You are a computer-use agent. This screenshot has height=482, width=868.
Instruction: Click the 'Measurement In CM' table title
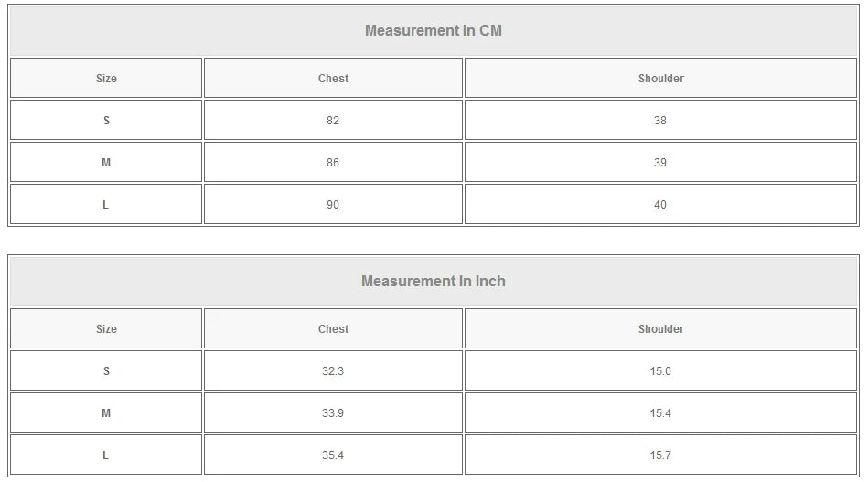(x=434, y=30)
